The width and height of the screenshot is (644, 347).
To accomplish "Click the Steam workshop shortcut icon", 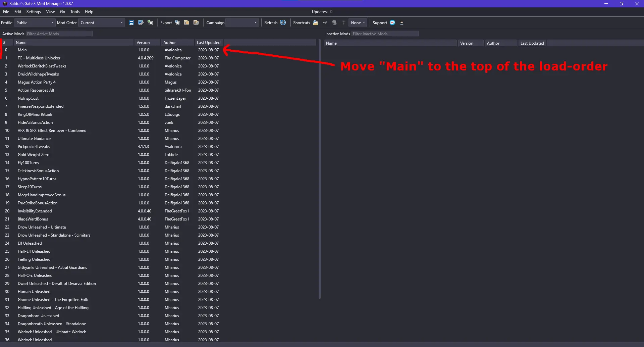I will click(x=325, y=22).
